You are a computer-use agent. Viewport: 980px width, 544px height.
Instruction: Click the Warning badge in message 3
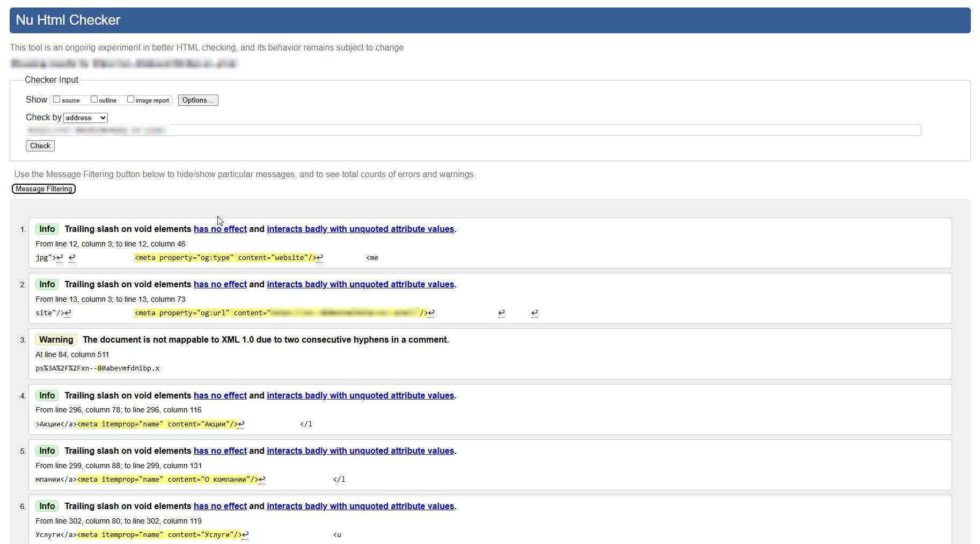tap(56, 339)
